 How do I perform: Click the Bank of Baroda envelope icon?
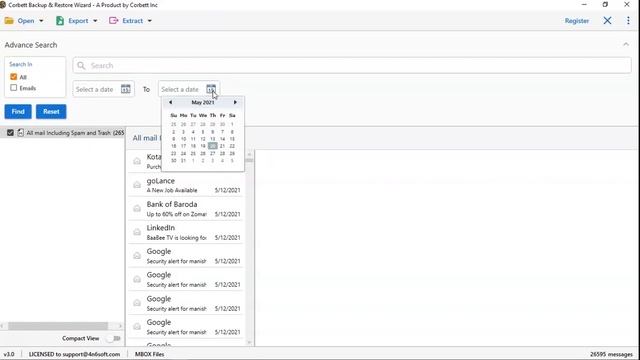pyautogui.click(x=137, y=209)
